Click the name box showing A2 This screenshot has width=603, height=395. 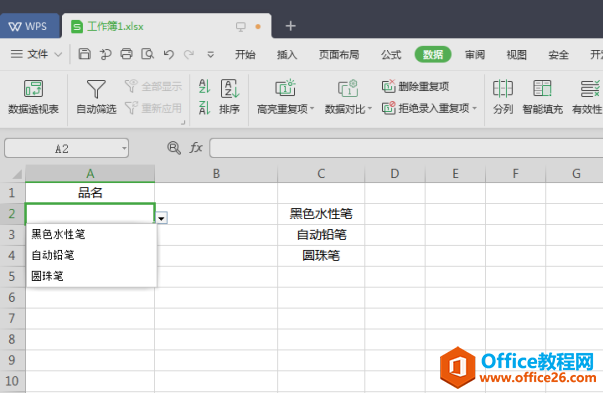[x=62, y=148]
